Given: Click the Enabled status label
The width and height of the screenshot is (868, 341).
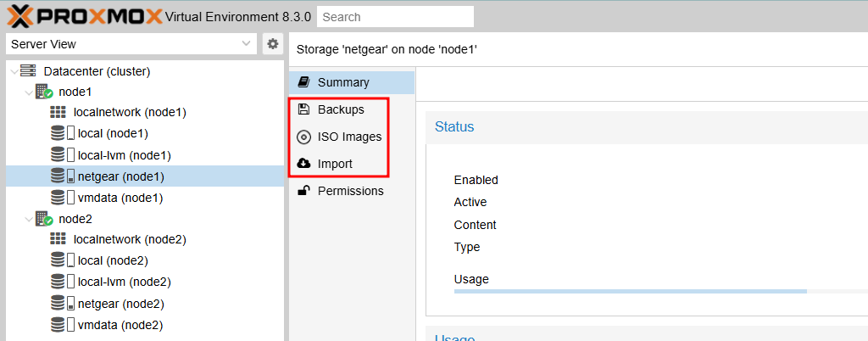Looking at the screenshot, I should [476, 181].
